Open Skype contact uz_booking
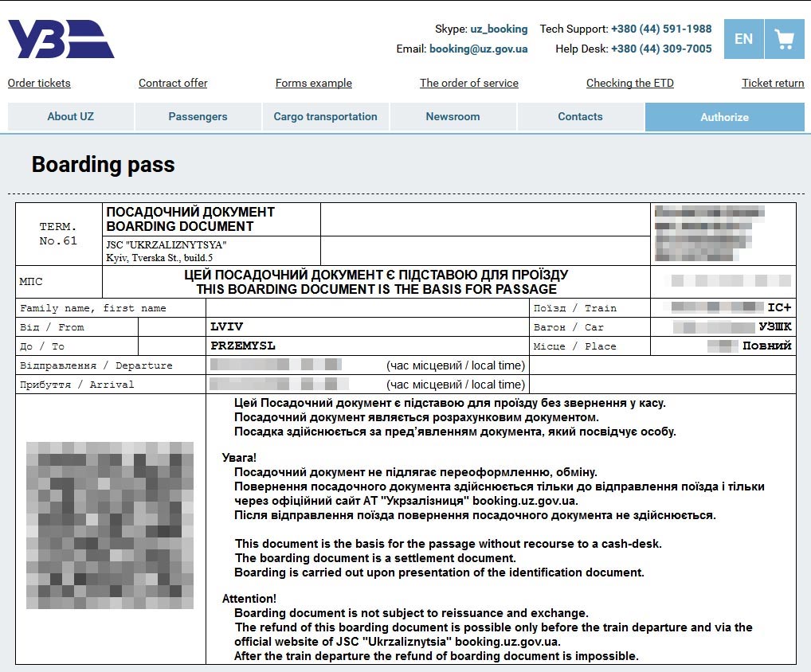 point(500,29)
